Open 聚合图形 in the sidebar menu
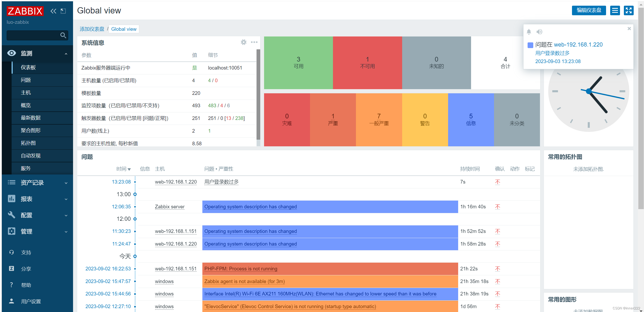 coord(43,130)
